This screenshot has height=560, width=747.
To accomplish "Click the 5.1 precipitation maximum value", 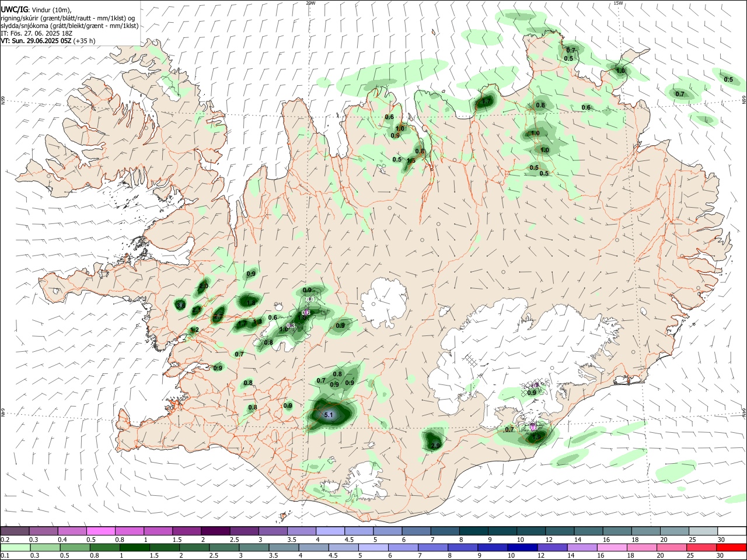I will click(328, 415).
